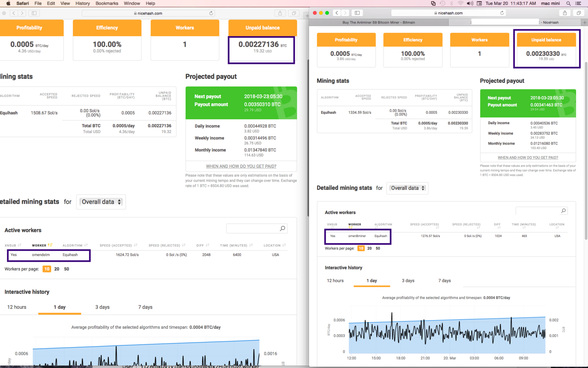Go back in the right Safari window
The height and width of the screenshot is (368, 588).
[x=337, y=13]
